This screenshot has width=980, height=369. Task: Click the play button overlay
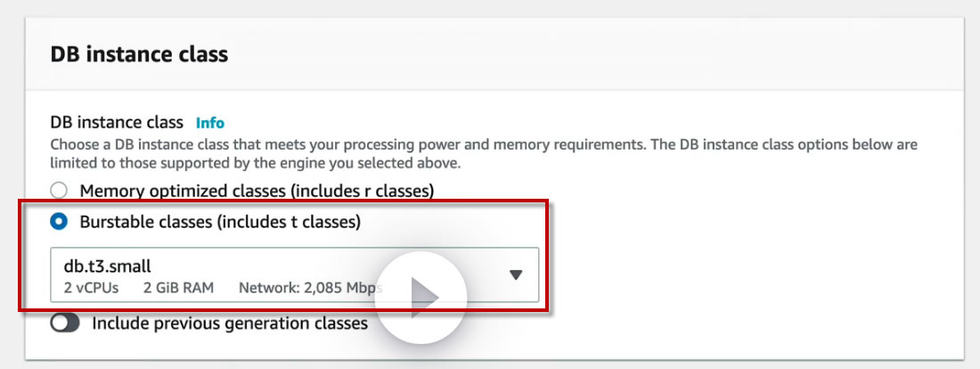click(421, 298)
